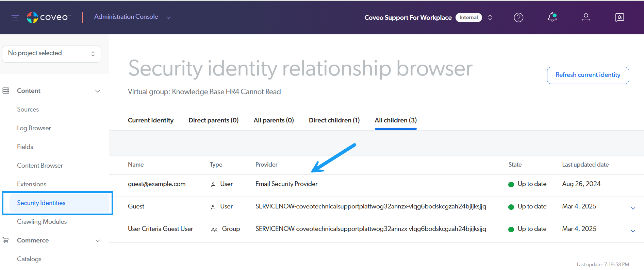The image size is (644, 270).
Task: Open Sources in the sidebar
Action: (28, 109)
